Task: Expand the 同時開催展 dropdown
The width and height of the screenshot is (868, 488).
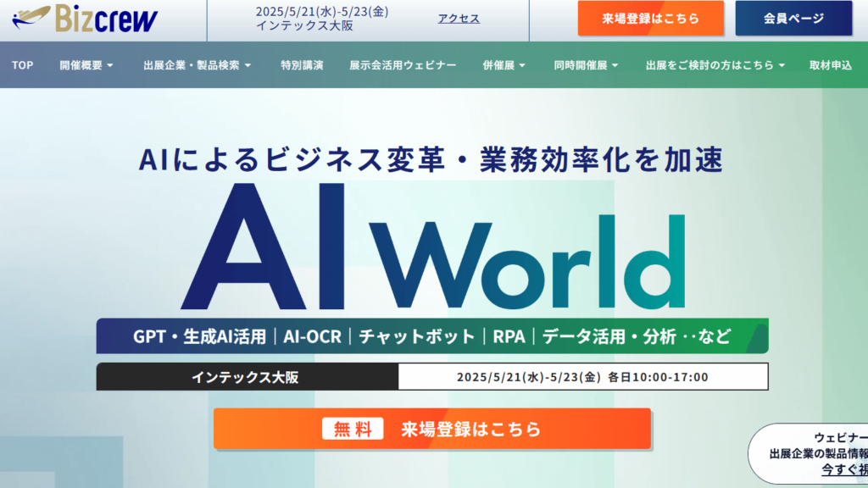Action: click(x=586, y=65)
